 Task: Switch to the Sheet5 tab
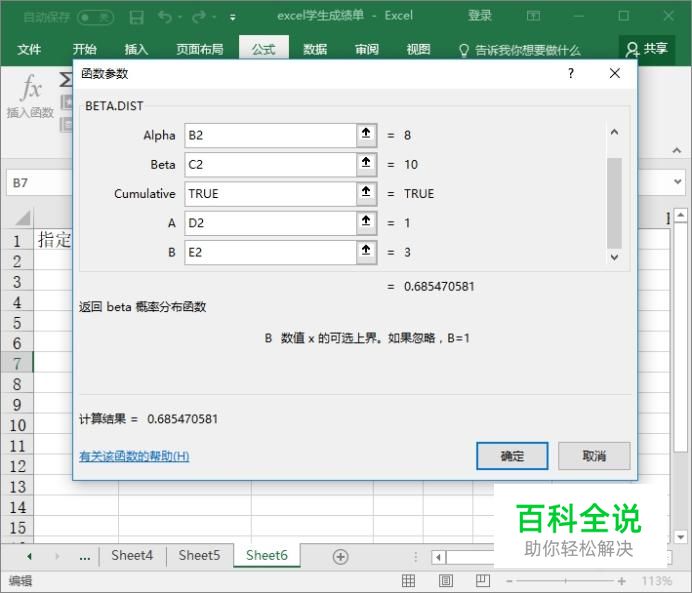click(x=199, y=555)
